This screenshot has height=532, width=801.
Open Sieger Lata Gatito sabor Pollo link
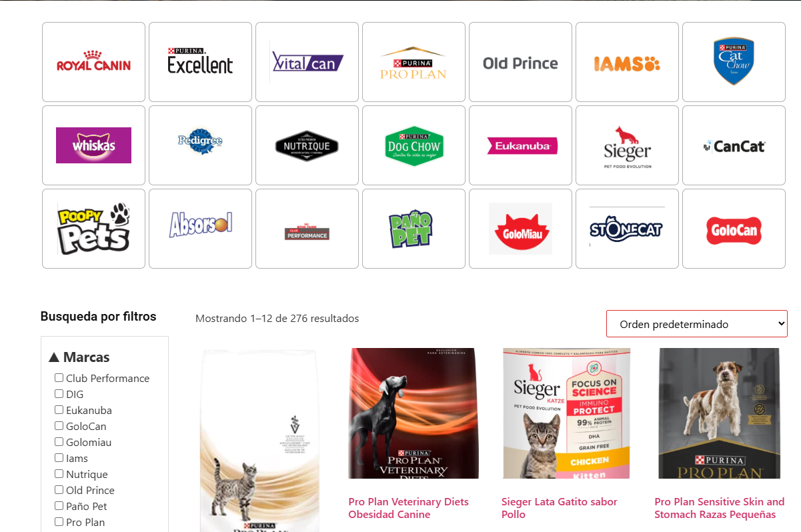pyautogui.click(x=560, y=508)
